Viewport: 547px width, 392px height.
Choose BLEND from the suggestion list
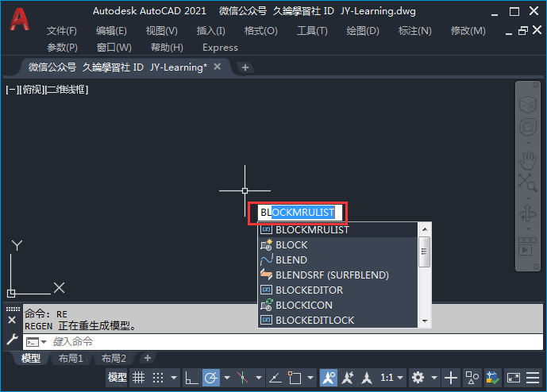click(x=337, y=260)
